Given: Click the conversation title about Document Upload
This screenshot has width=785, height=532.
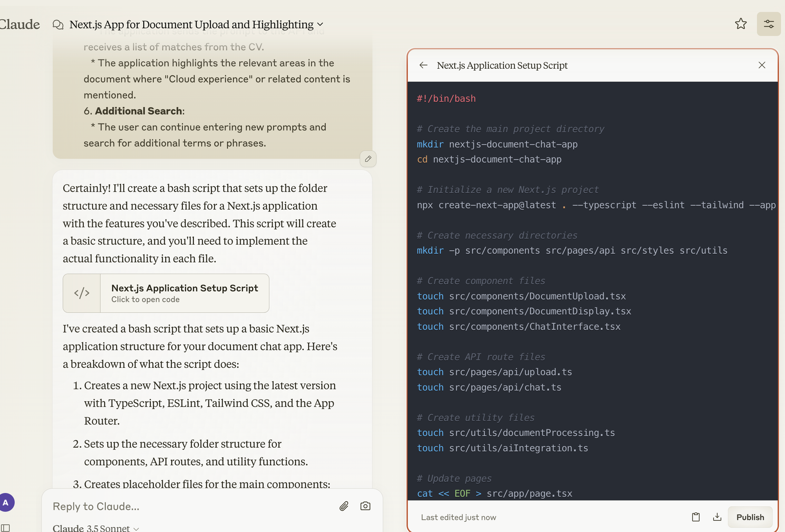Looking at the screenshot, I should [x=191, y=24].
